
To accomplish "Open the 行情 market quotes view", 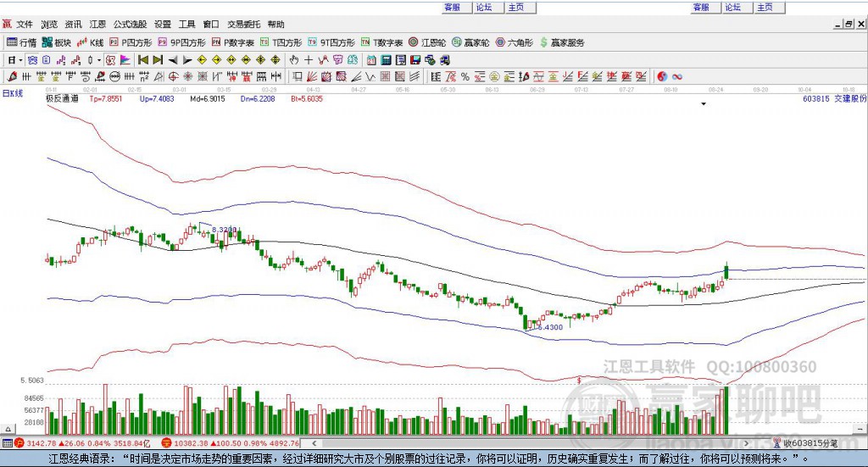I will coord(21,42).
